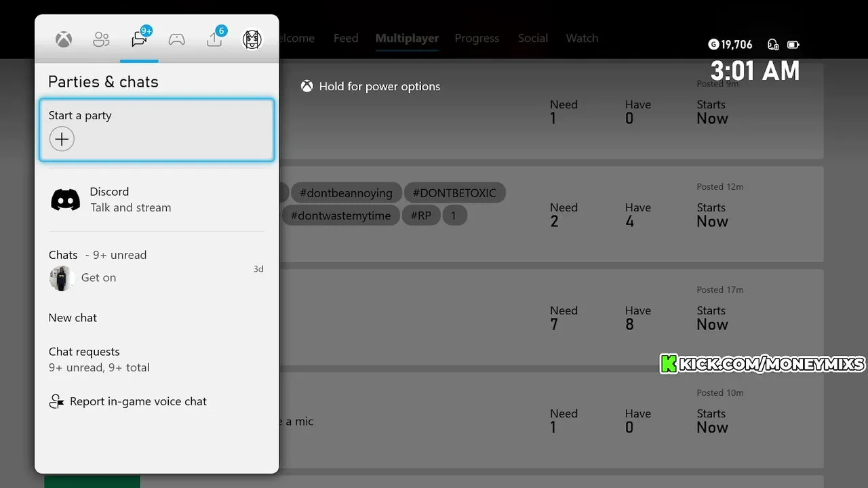Image resolution: width=868 pixels, height=488 pixels.
Task: Click Need 2 in the 12m post
Action: click(564, 215)
